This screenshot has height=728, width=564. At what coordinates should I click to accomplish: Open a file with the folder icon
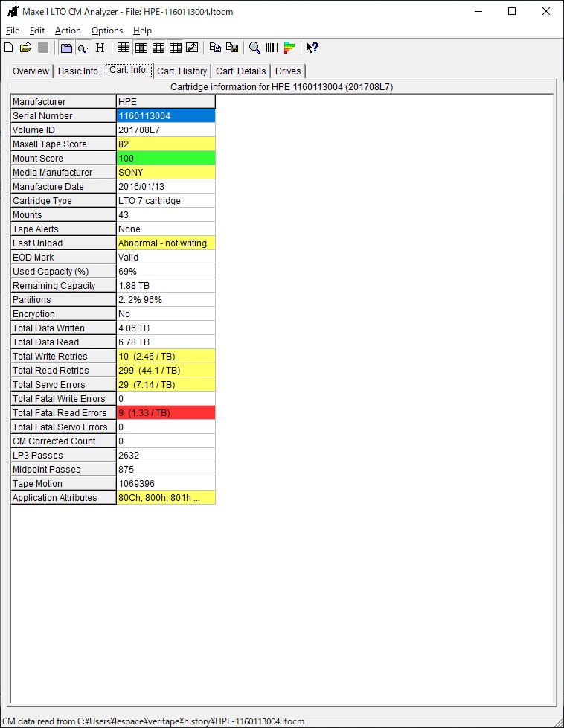tap(25, 48)
